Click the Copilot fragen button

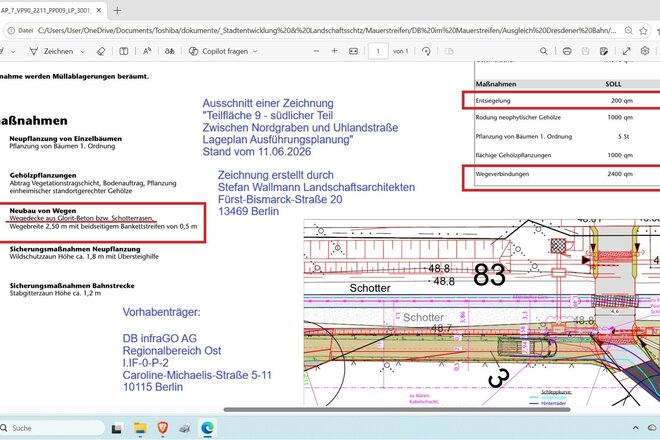[219, 51]
